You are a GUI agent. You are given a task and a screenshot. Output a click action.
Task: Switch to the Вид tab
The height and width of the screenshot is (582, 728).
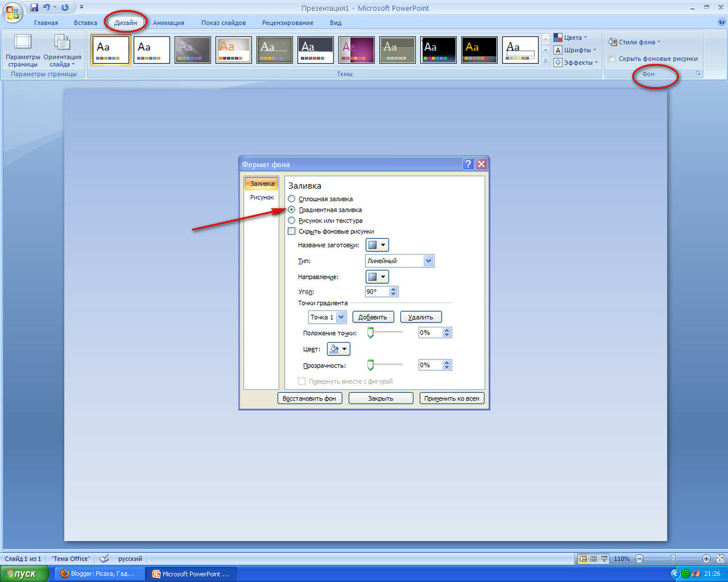[x=335, y=22]
